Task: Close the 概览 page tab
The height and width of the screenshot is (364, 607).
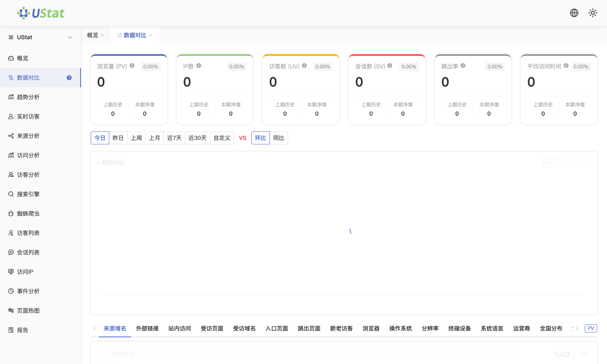Action: [102, 35]
